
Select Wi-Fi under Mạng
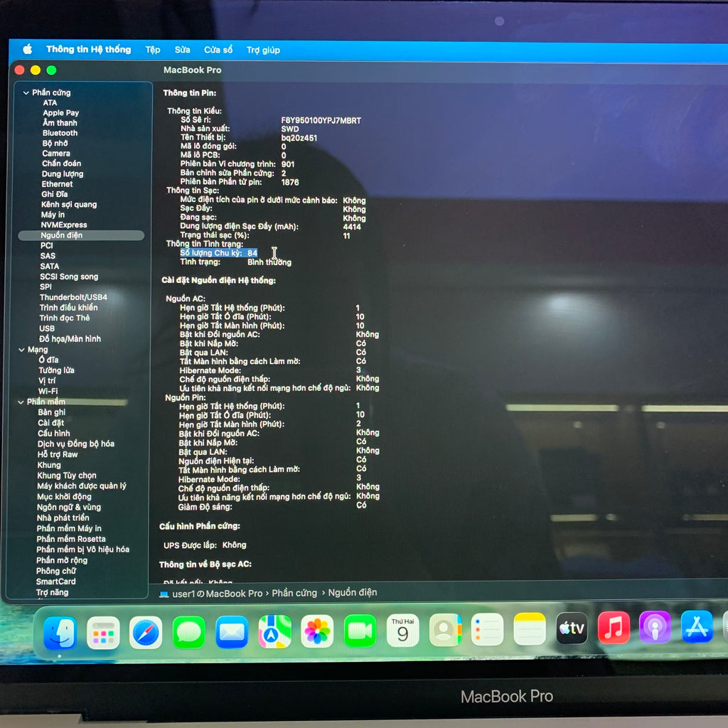(48, 391)
